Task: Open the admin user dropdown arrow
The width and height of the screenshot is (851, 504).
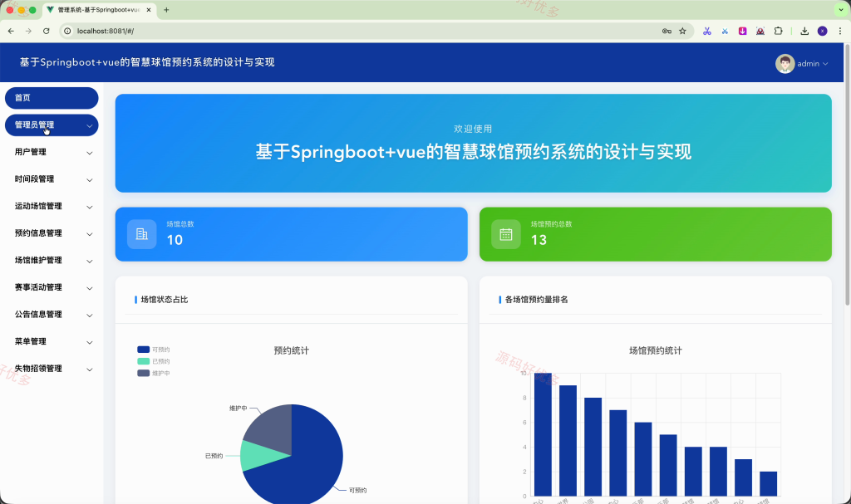Action: point(825,64)
